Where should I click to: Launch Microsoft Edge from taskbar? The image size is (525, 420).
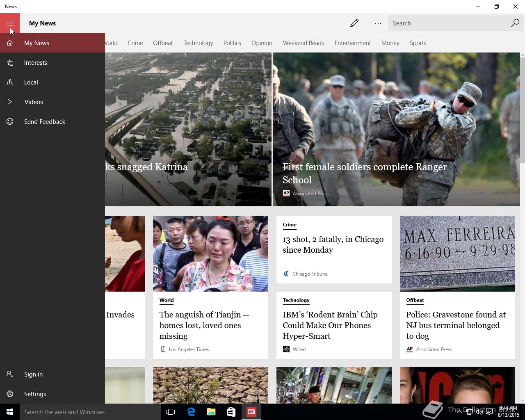point(191,412)
